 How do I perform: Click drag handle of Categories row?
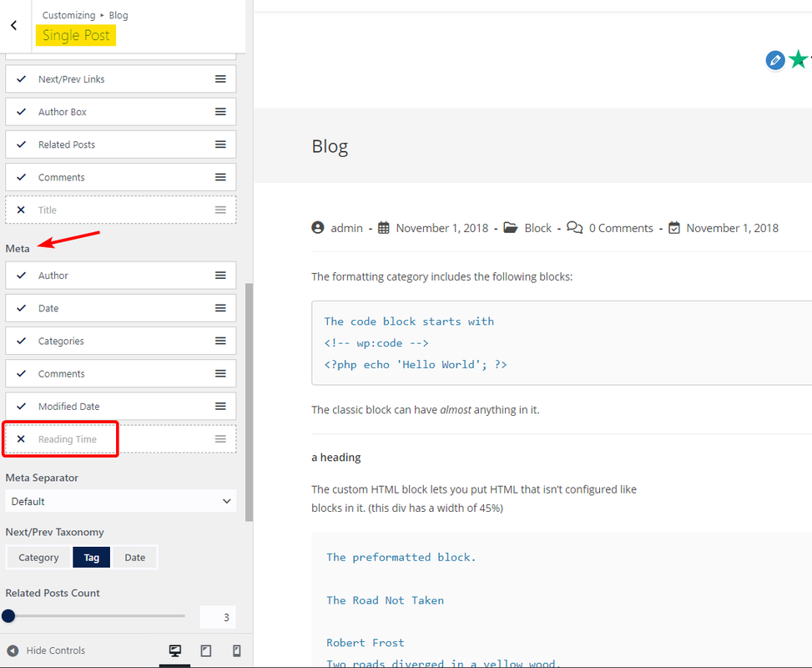click(220, 341)
